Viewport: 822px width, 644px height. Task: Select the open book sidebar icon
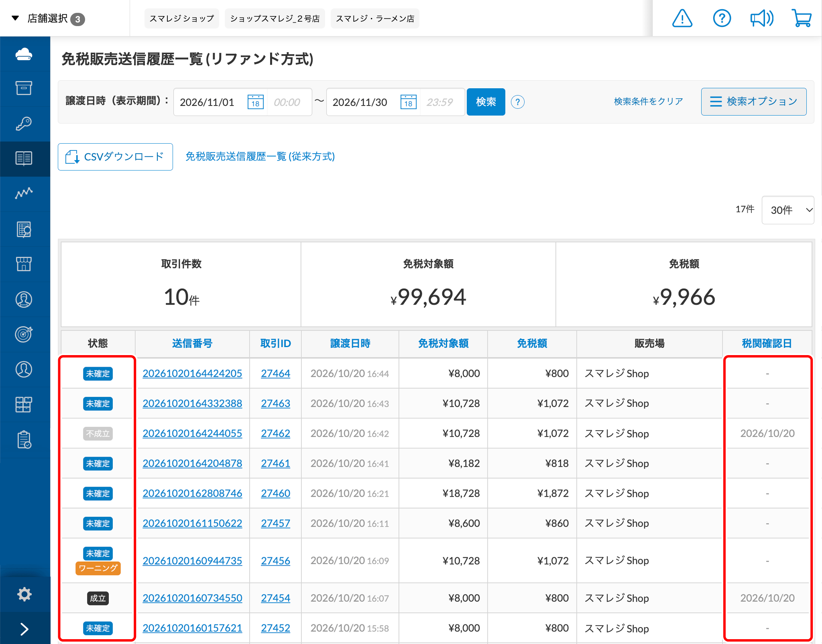[x=24, y=158]
